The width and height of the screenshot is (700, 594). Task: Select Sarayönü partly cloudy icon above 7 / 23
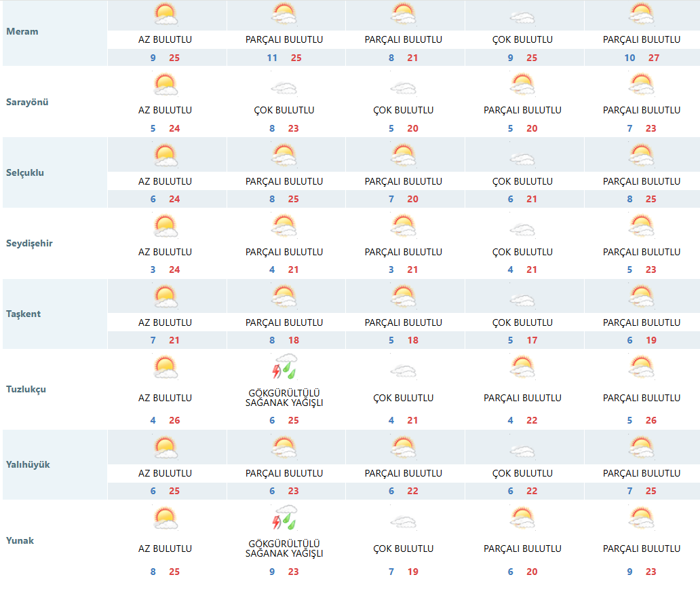click(642, 85)
